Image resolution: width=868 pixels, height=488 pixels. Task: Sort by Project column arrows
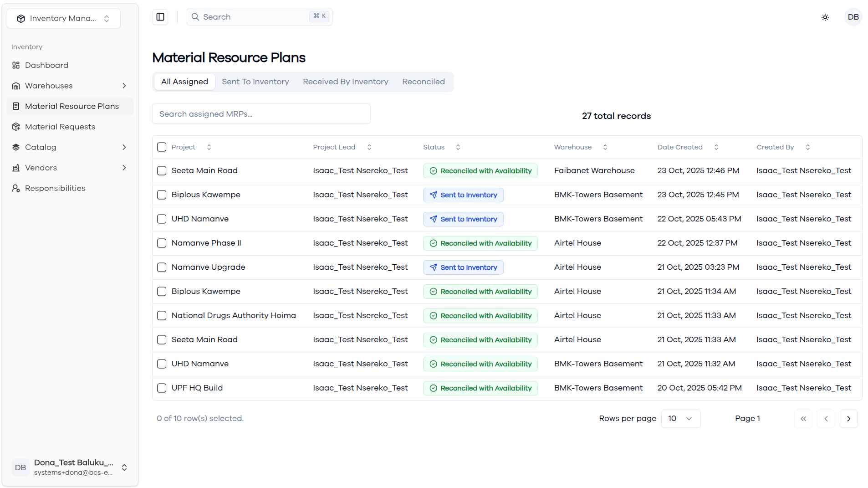tap(209, 147)
